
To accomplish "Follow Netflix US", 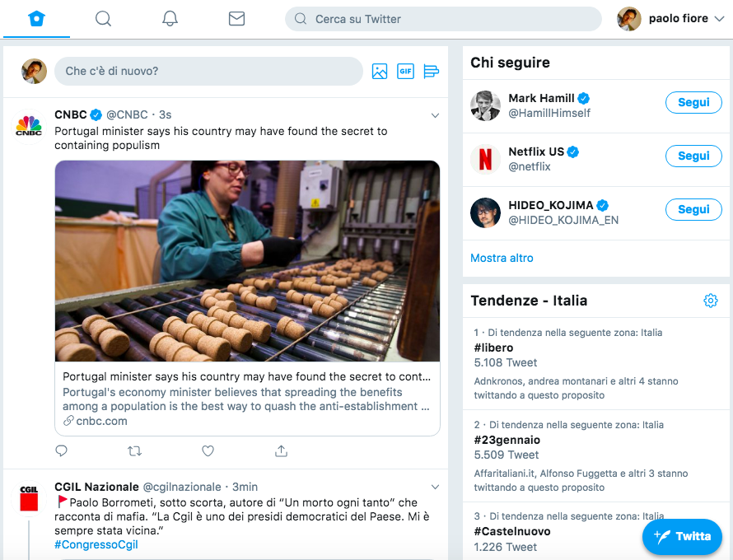I will click(x=693, y=156).
